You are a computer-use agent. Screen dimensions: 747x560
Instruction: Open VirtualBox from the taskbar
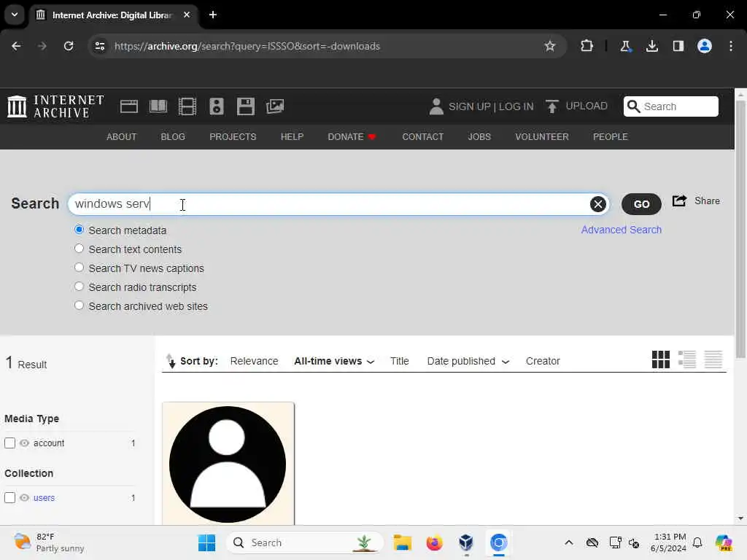coord(466,542)
